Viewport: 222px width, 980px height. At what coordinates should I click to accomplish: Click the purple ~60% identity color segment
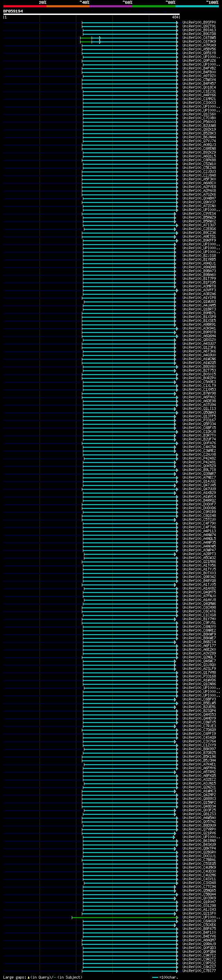[111, 6]
